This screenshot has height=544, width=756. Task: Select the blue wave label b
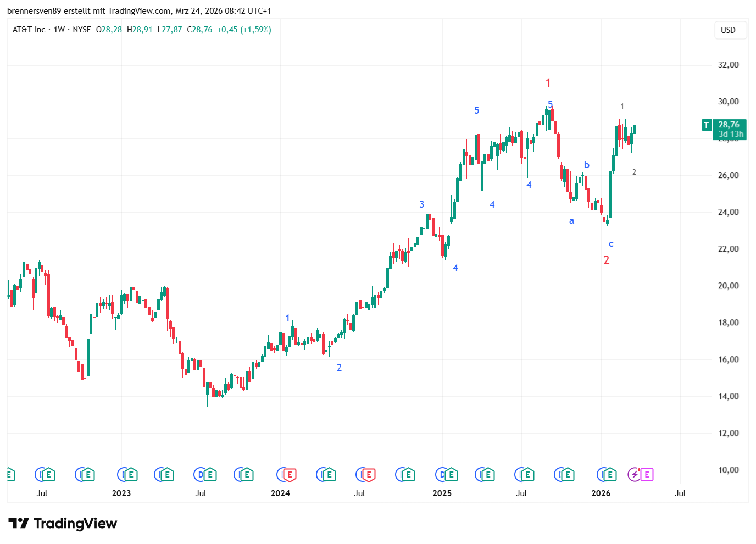click(586, 165)
